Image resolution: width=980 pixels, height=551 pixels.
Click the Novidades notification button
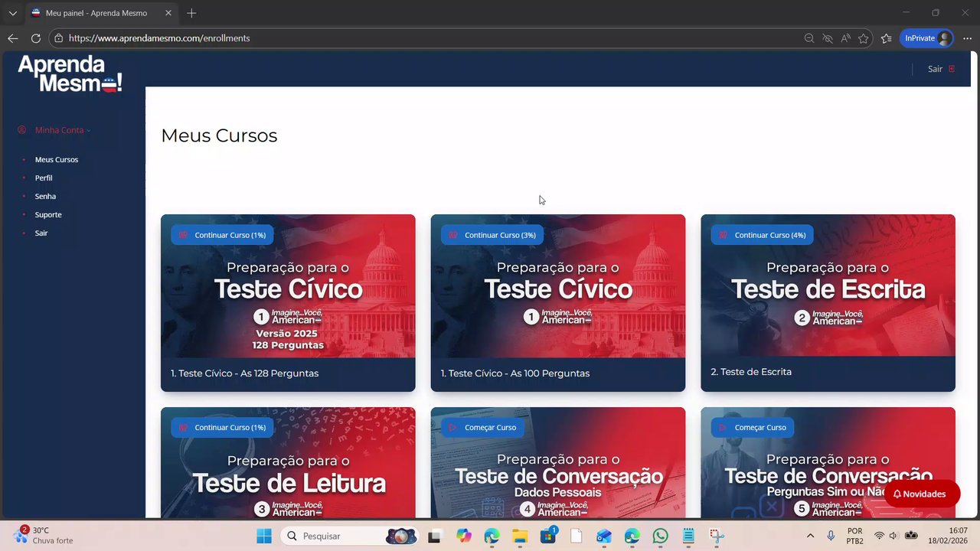pyautogui.click(x=922, y=494)
